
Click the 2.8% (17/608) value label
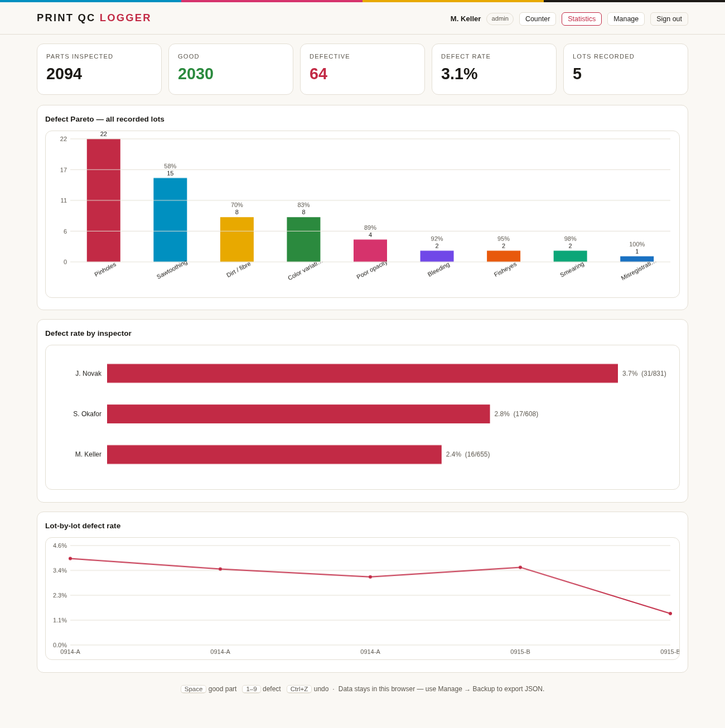coord(516,414)
